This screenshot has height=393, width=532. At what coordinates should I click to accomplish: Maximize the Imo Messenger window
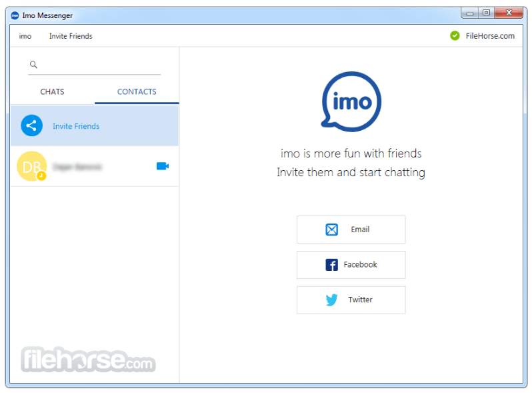(486, 13)
